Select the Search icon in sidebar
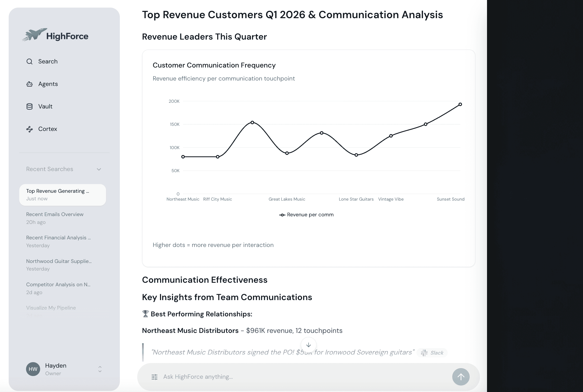This screenshot has height=392, width=583. [29, 61]
